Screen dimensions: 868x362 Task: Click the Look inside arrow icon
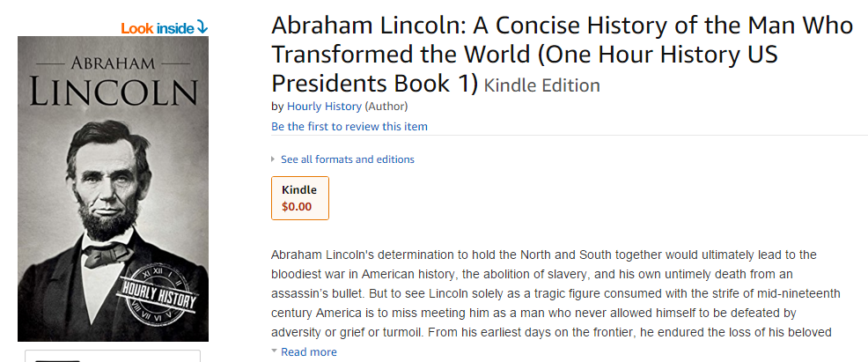tap(202, 27)
